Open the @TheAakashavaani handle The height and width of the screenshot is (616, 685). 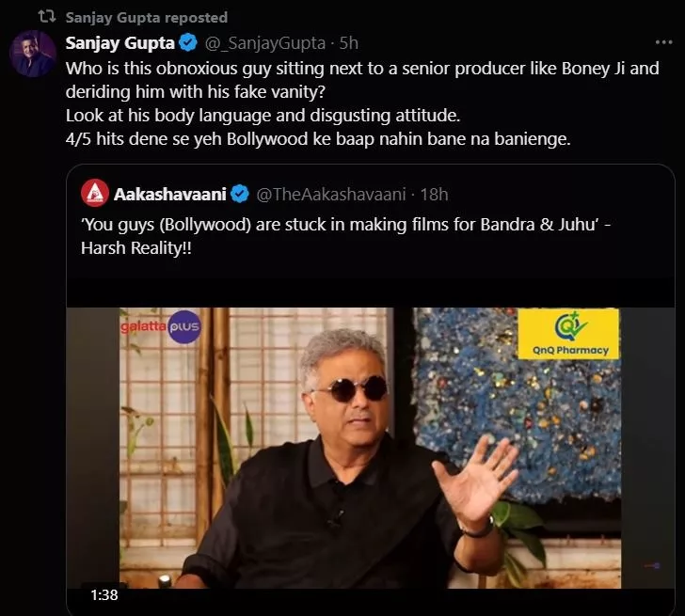point(330,194)
